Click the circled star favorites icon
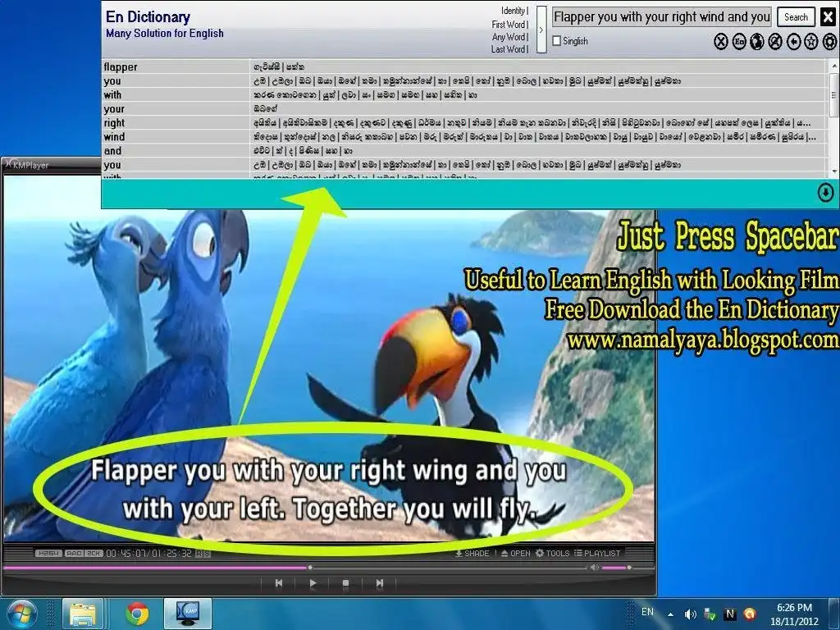The width and height of the screenshot is (840, 630). [x=811, y=41]
